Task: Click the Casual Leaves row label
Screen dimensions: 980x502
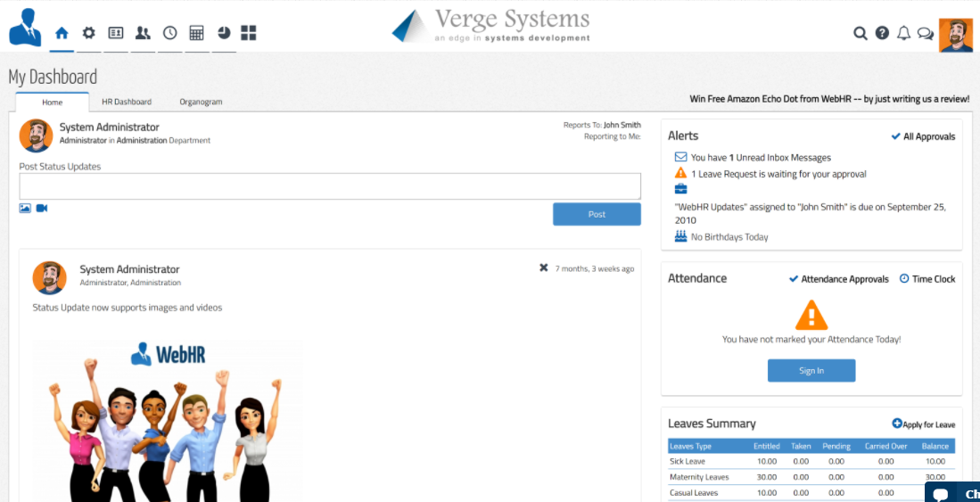Action: point(694,492)
